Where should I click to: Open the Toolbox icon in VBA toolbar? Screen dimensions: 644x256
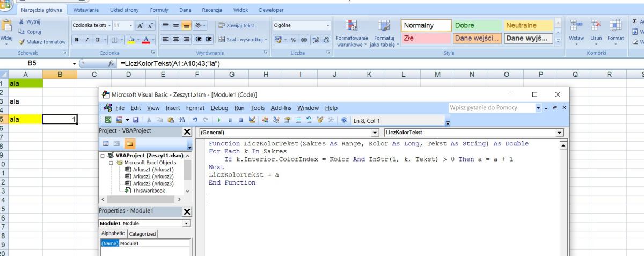(x=331, y=120)
